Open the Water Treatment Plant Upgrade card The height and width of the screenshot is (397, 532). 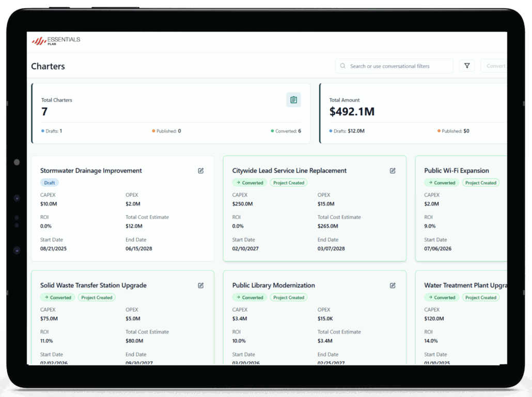coord(465,285)
